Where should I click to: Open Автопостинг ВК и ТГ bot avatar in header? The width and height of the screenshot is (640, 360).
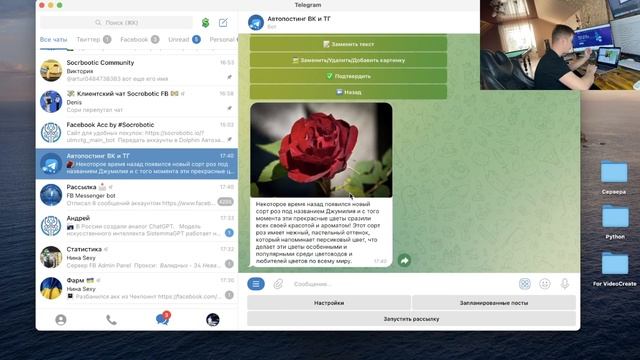[256, 22]
